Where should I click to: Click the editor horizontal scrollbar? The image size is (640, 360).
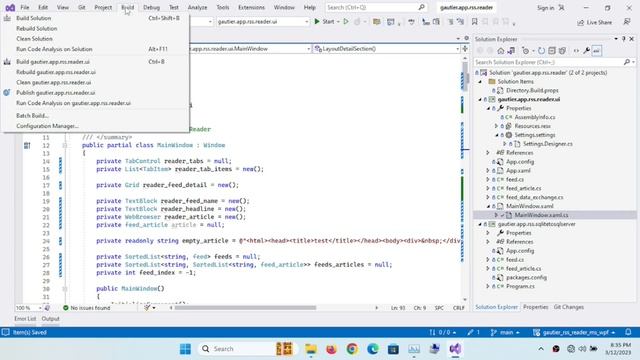point(245,308)
